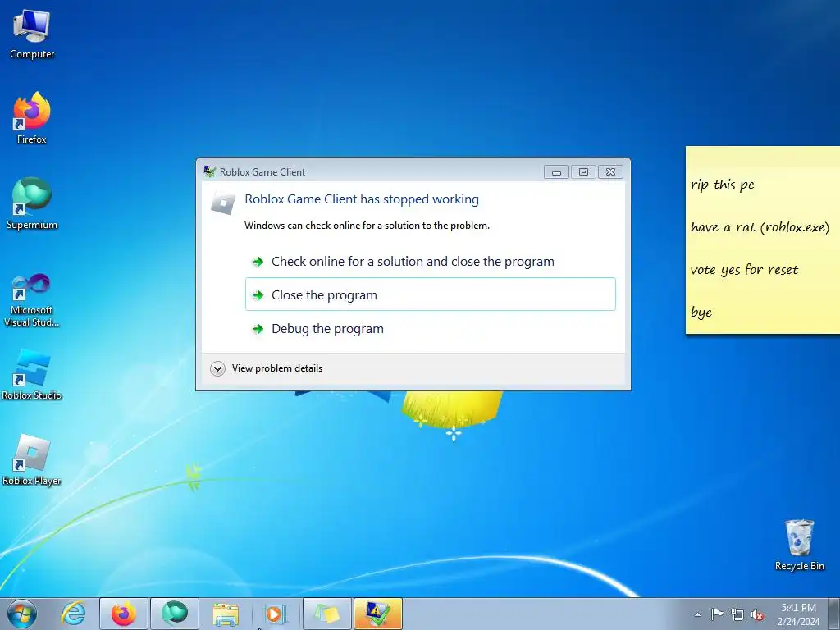Switch to Firefox in the taskbar
This screenshot has height=630, width=840.
tap(124, 614)
